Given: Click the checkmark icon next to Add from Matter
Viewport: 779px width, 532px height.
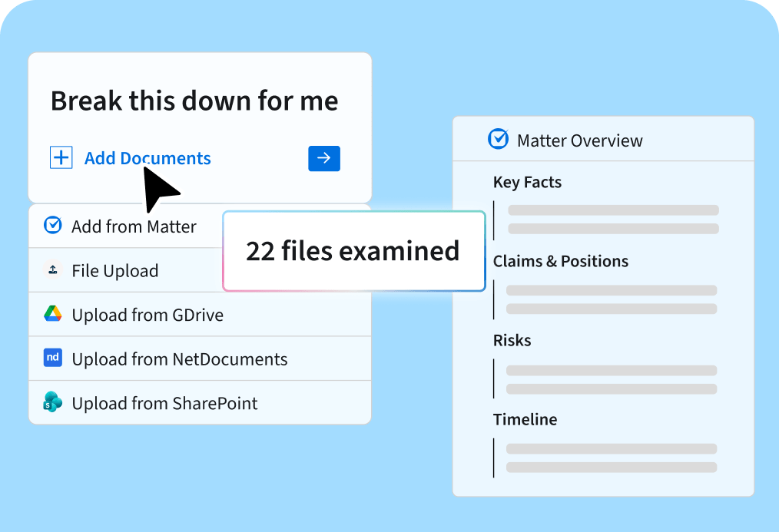Looking at the screenshot, I should pos(53,225).
